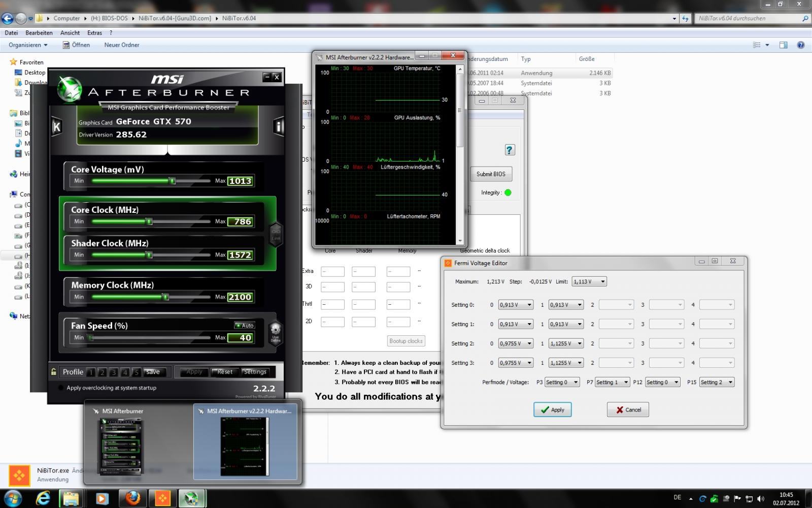
Task: Select Afterburner profile slot 4
Action: click(124, 372)
